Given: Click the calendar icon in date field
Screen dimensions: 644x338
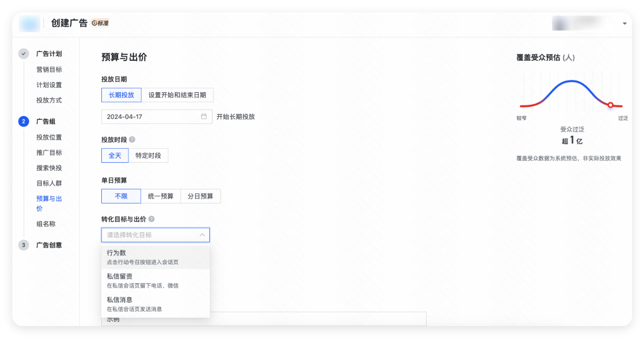Looking at the screenshot, I should (204, 117).
